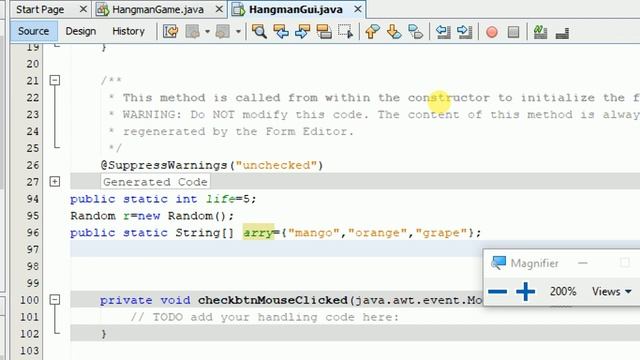640x360 pixels.
Task: Click red Start Macro Recording icon
Action: point(492,32)
